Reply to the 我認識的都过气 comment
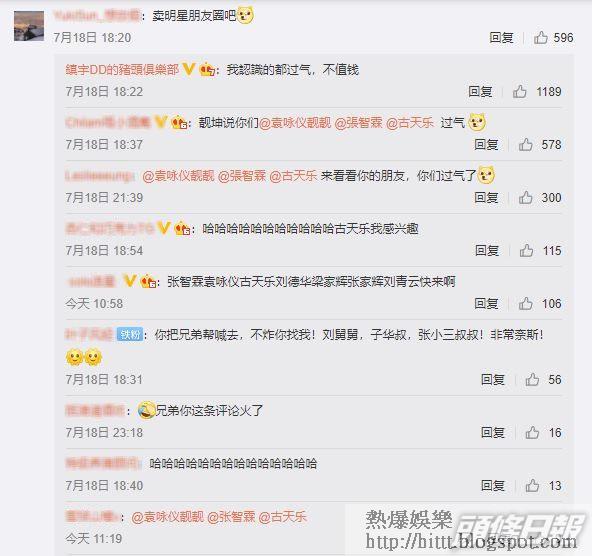The height and width of the screenshot is (556, 592). click(x=480, y=91)
